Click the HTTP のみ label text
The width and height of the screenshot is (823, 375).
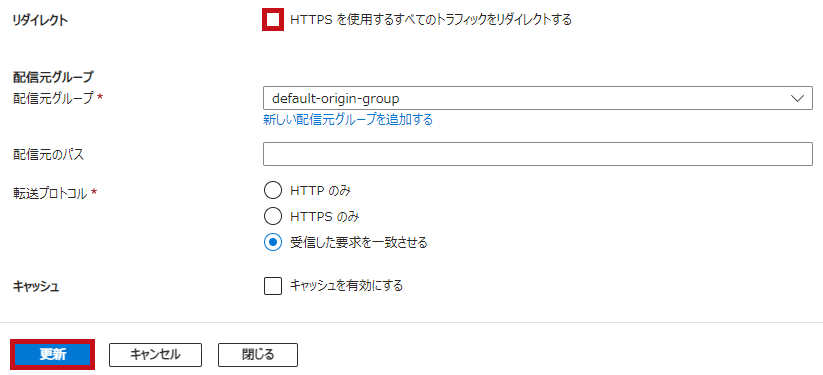tap(320, 190)
